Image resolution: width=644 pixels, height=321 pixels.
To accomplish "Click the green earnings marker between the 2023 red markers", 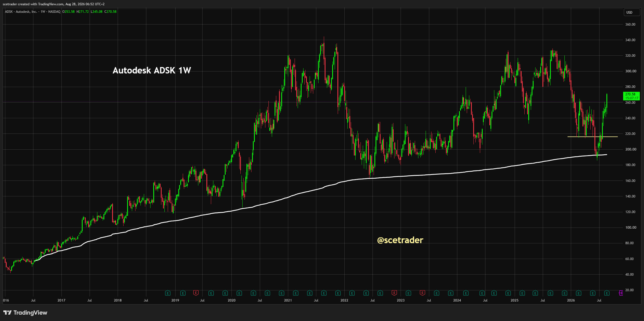I will [408, 293].
